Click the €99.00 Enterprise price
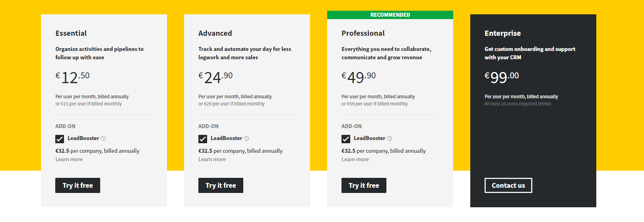644x222 pixels. click(x=502, y=77)
